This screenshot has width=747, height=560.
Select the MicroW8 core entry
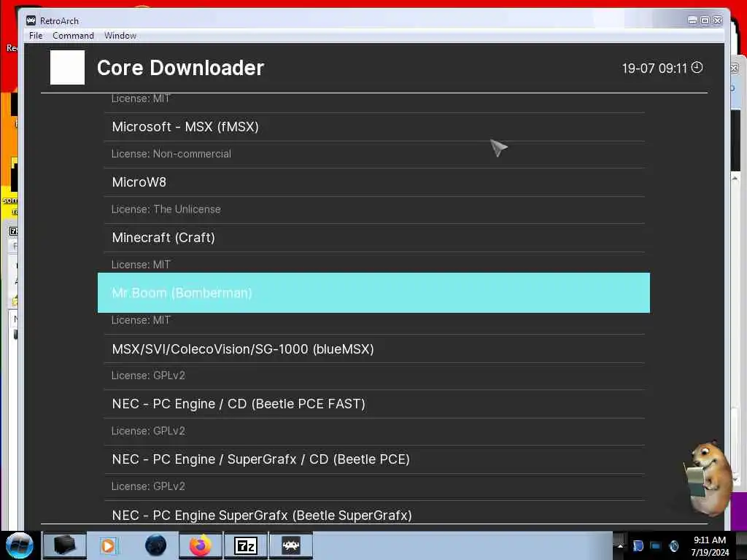coord(374,182)
